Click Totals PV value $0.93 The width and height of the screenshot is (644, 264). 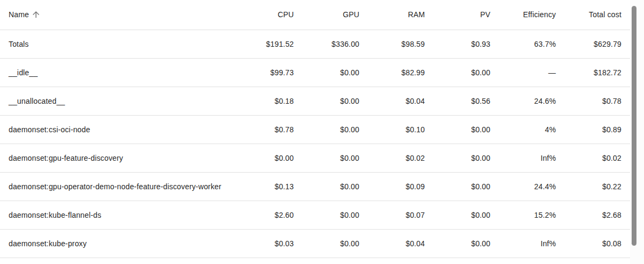click(x=481, y=44)
